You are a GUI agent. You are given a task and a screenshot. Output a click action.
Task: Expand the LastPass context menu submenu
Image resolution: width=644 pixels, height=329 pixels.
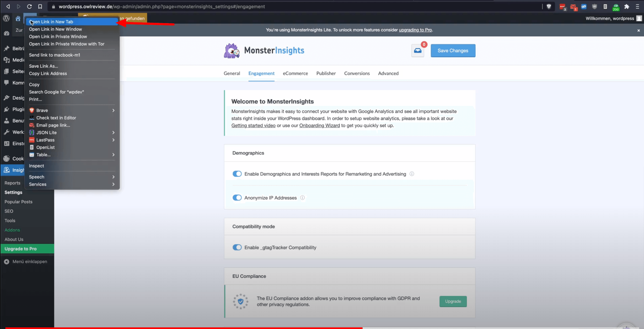pyautogui.click(x=113, y=140)
